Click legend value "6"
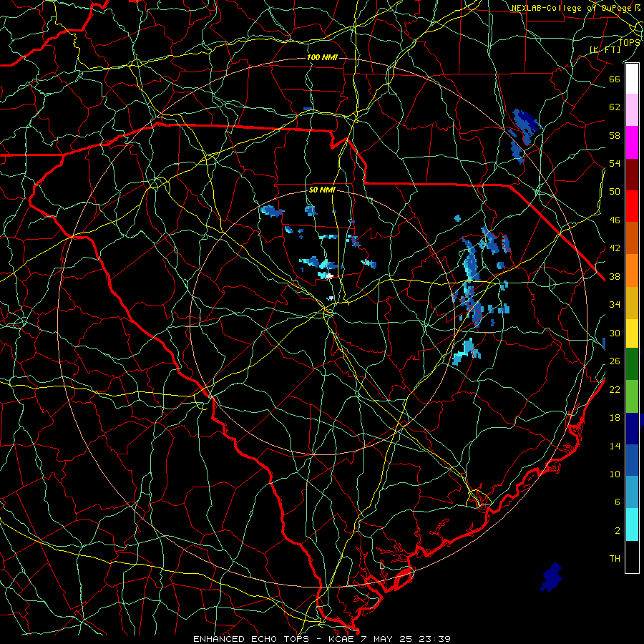 (x=617, y=502)
